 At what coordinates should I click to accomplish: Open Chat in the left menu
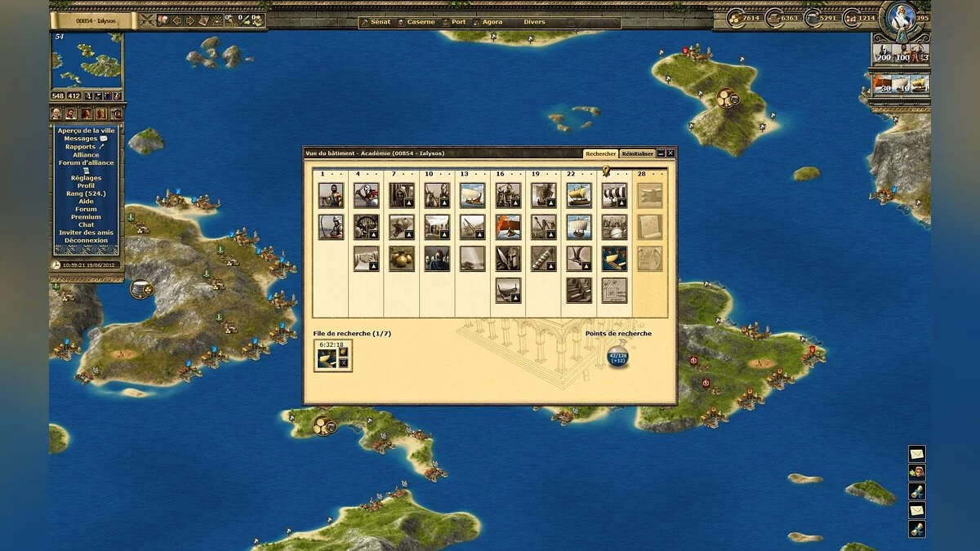[x=86, y=225]
